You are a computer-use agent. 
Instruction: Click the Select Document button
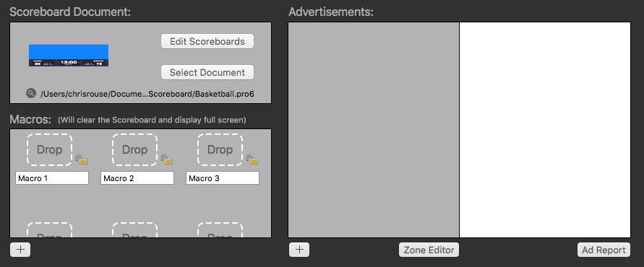(x=207, y=73)
